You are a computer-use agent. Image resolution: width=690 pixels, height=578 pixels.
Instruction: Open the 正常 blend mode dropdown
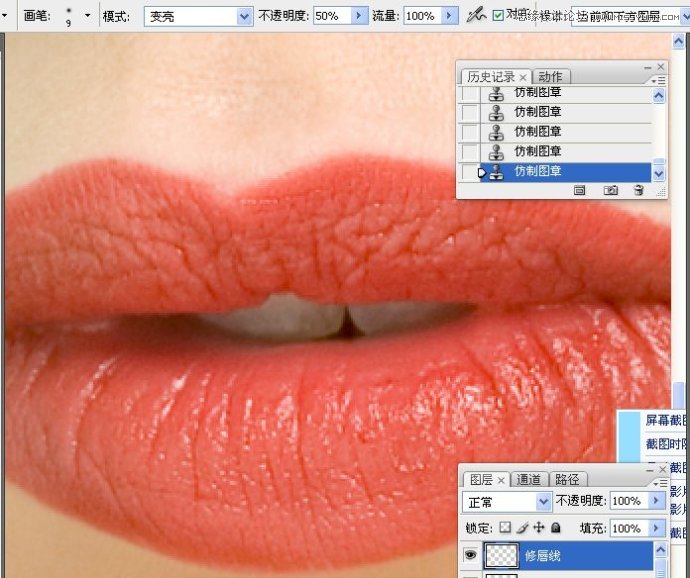[x=543, y=502]
